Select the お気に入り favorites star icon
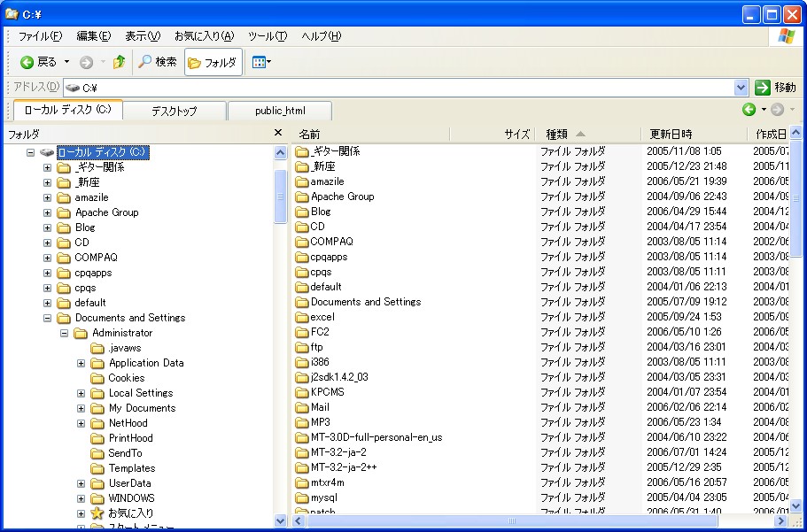The width and height of the screenshot is (807, 532). click(97, 513)
